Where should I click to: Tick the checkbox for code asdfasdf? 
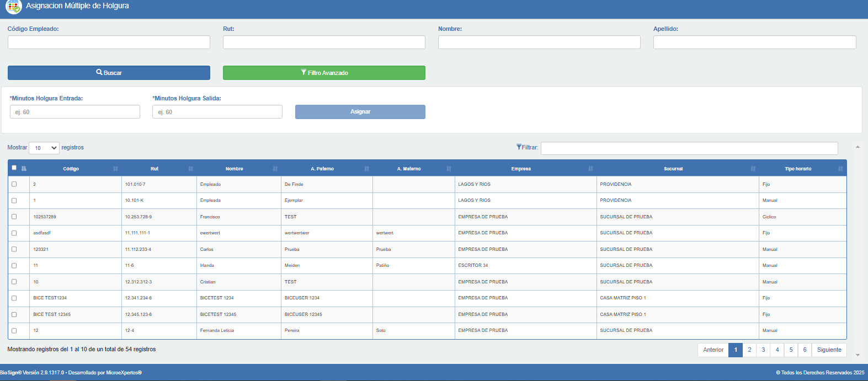(14, 233)
